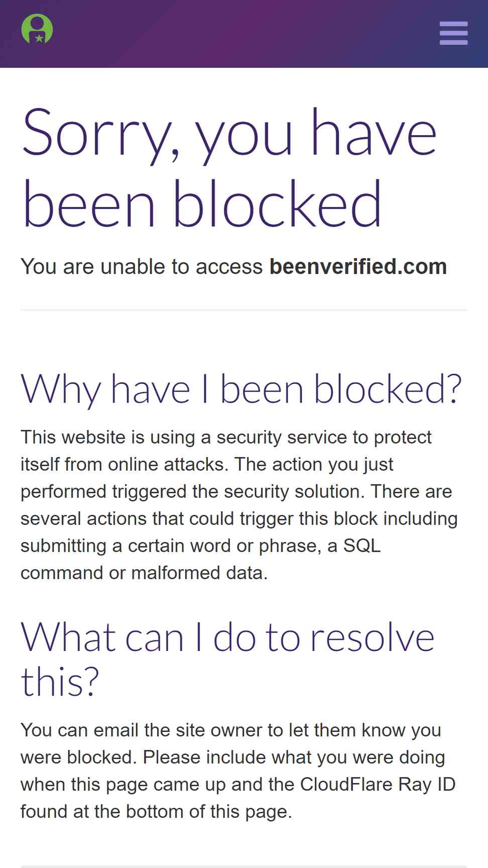The height and width of the screenshot is (868, 488).
Task: Click the 'itself from online attacks' line
Action: pyautogui.click(x=207, y=464)
